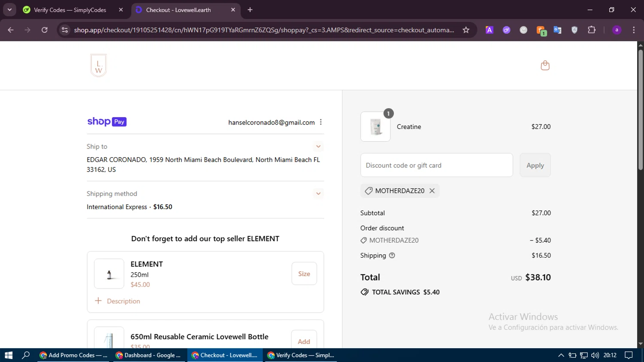View site information in the address bar

pos(65,30)
